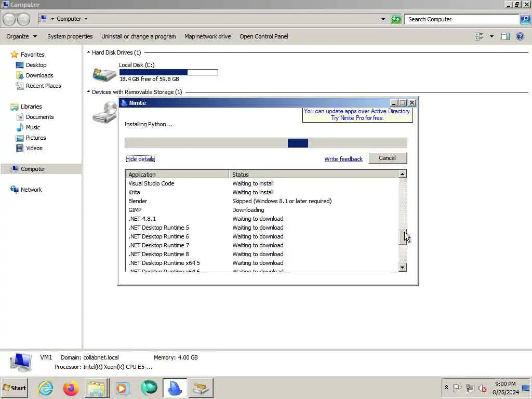Image resolution: width=532 pixels, height=399 pixels.
Task: Click the Back navigation arrow in Explorer
Action: (9, 19)
